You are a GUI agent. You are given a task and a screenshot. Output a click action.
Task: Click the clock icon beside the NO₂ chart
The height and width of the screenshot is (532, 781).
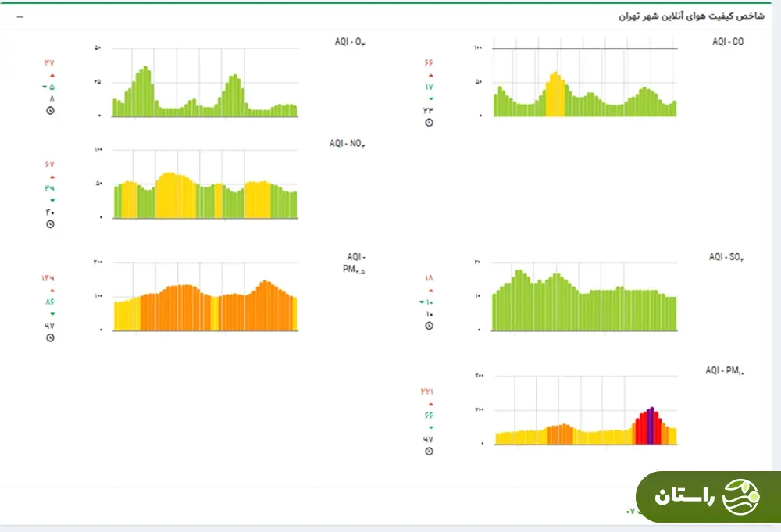pos(52,224)
